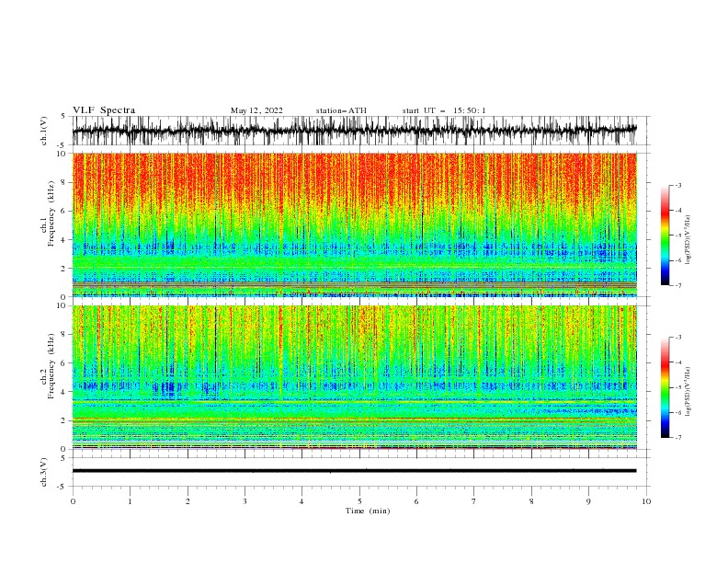This screenshot has width=728, height=563.
Task: Select the date text "May 12, 2022"
Action: pos(256,110)
